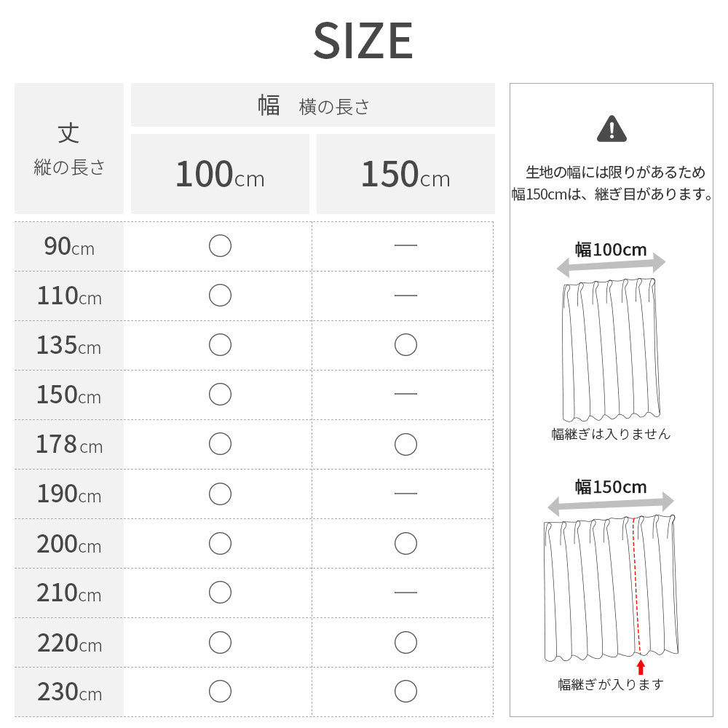Click the gray double arrow above 150cm curtain
The image size is (728, 728).
pyautogui.click(x=611, y=503)
